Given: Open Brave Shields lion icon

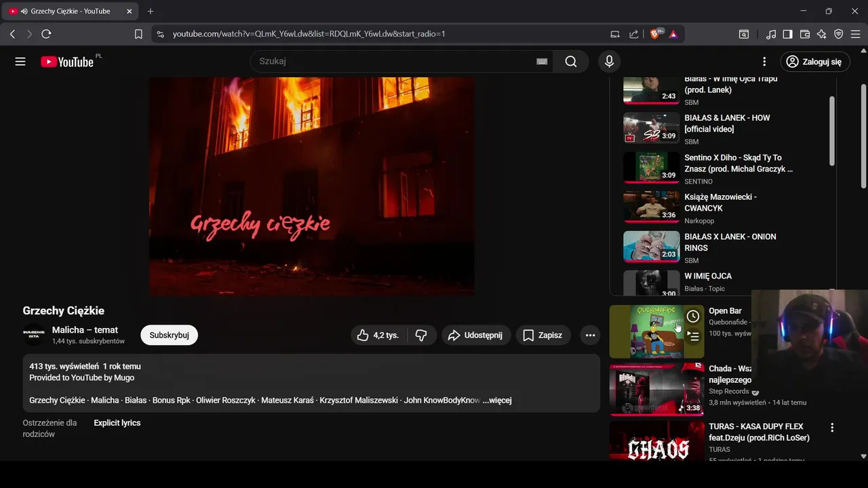Looking at the screenshot, I should point(656,34).
